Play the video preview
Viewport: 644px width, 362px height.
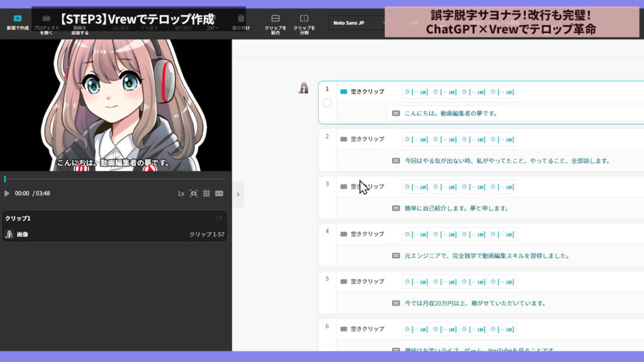[6, 194]
